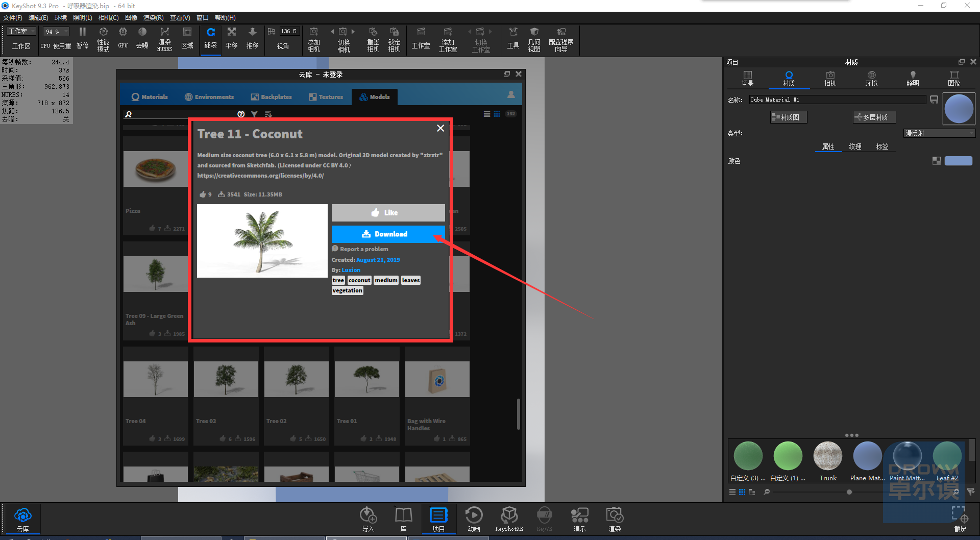Image resolution: width=980 pixels, height=540 pixels.
Task: Download the Tree 11 - Coconut model
Action: (x=388, y=234)
